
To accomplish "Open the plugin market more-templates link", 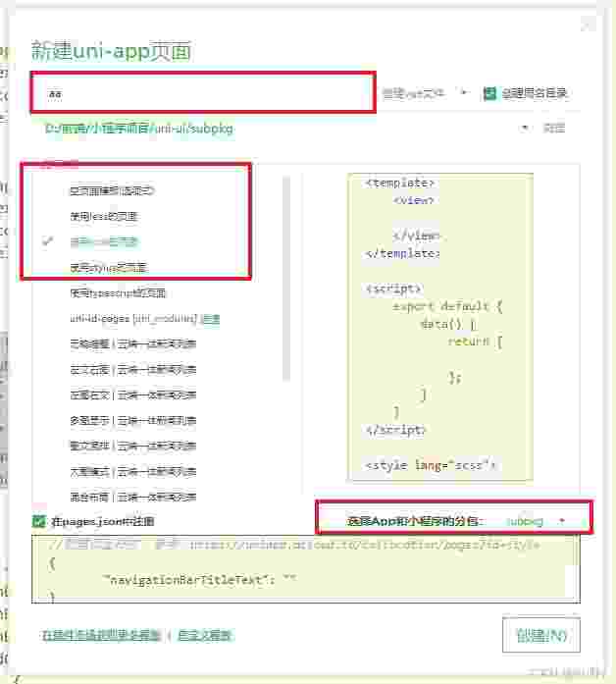I will tap(101, 635).
